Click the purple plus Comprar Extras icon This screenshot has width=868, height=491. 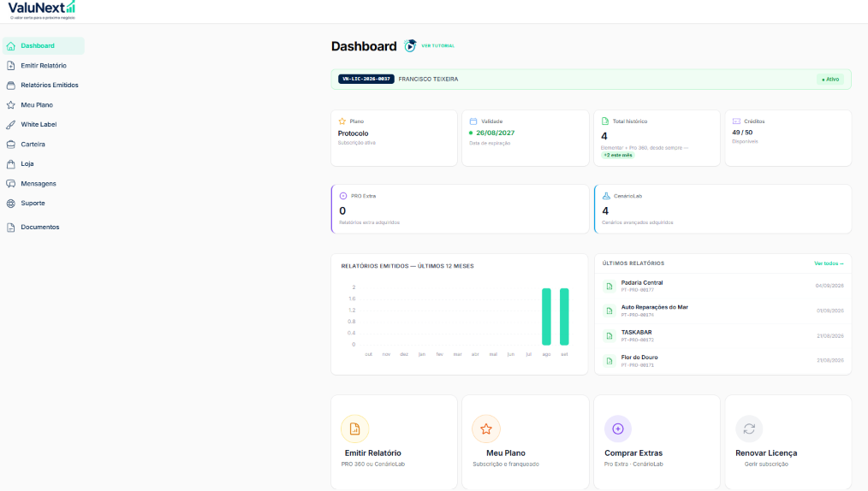[x=618, y=429]
